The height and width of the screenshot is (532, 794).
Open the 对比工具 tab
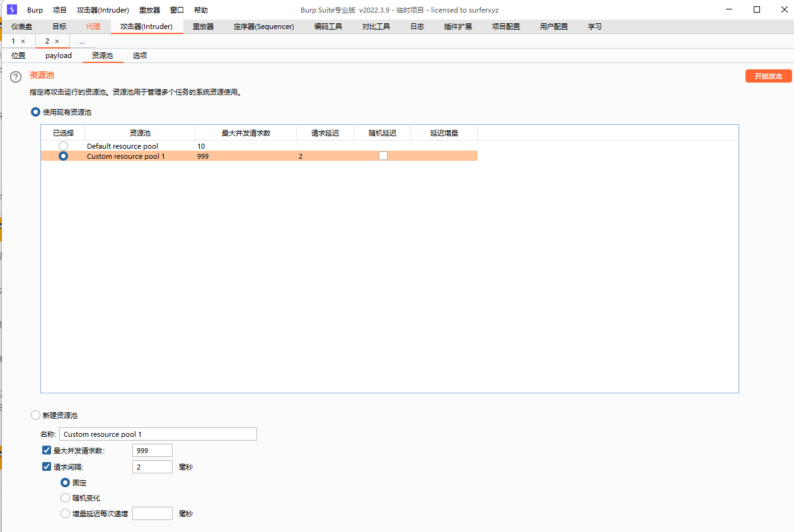pos(376,26)
